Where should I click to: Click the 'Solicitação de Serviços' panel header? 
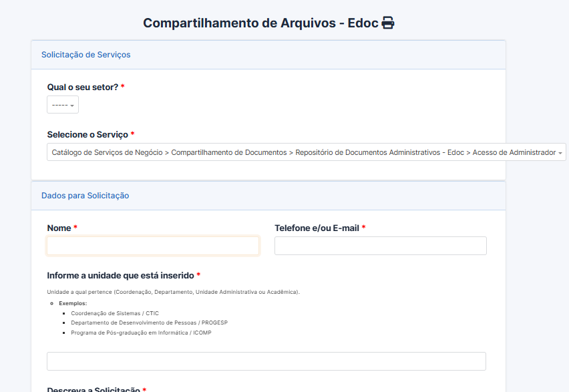[x=86, y=55]
